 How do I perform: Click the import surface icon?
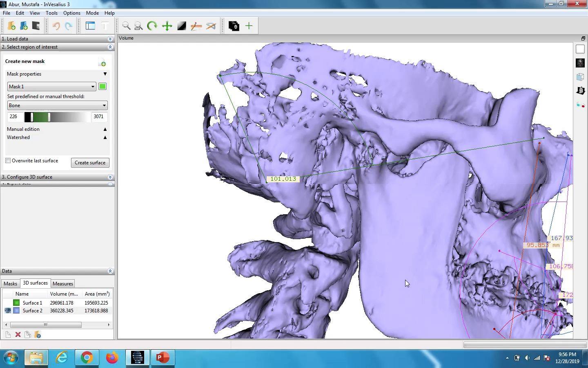38,335
